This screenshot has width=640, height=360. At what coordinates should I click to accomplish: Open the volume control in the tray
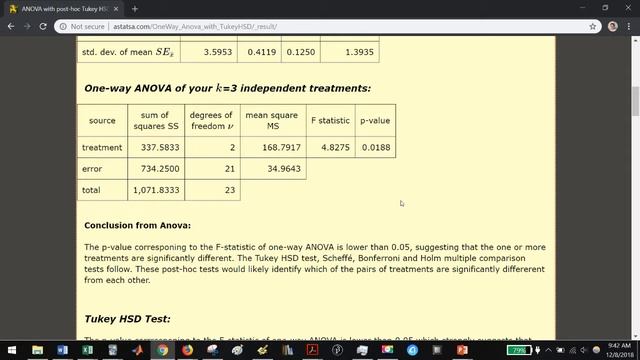click(584, 350)
